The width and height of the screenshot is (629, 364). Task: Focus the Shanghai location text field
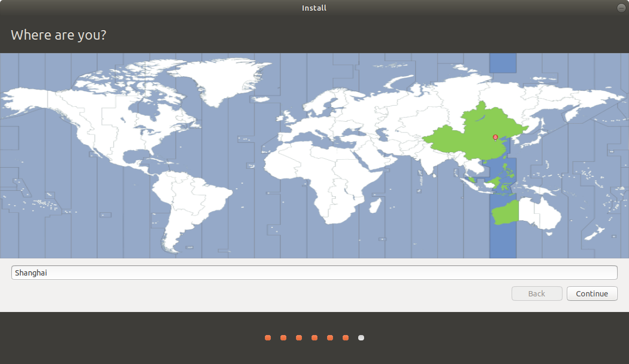314,273
